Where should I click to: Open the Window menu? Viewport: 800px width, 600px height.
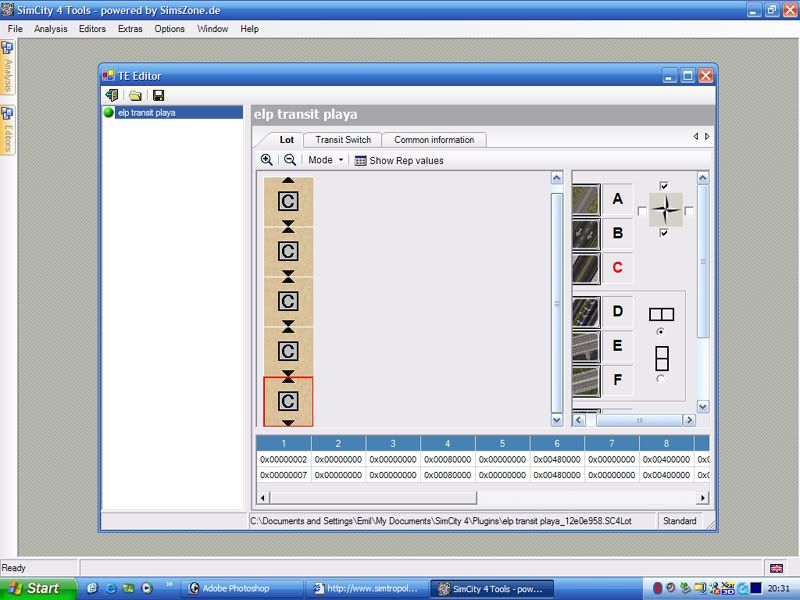(x=212, y=29)
